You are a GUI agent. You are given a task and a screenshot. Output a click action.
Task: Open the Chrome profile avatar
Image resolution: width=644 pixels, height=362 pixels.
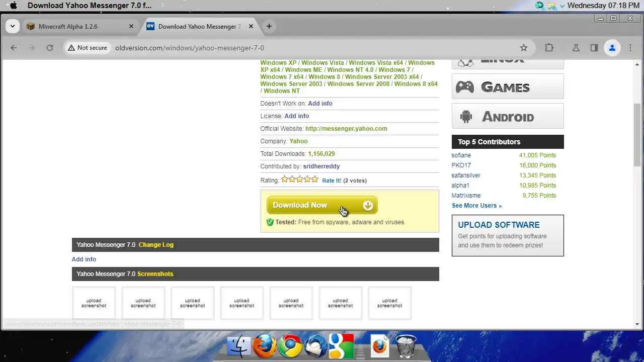click(612, 48)
